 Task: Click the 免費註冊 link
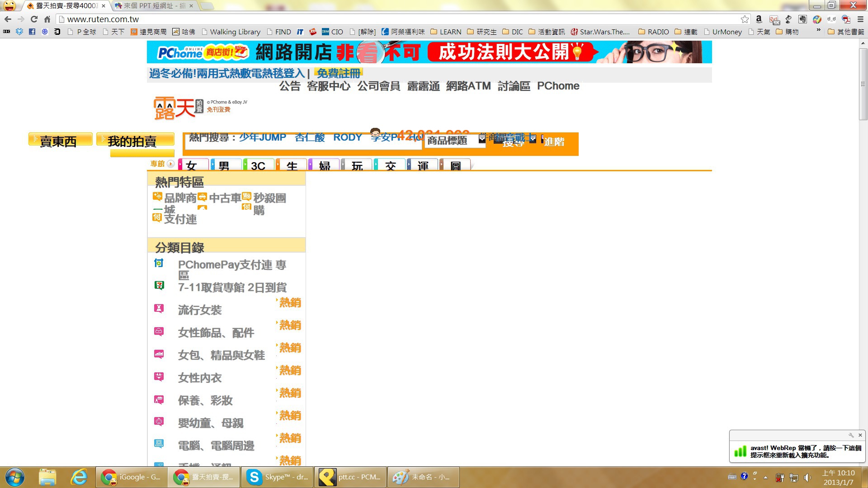(338, 73)
